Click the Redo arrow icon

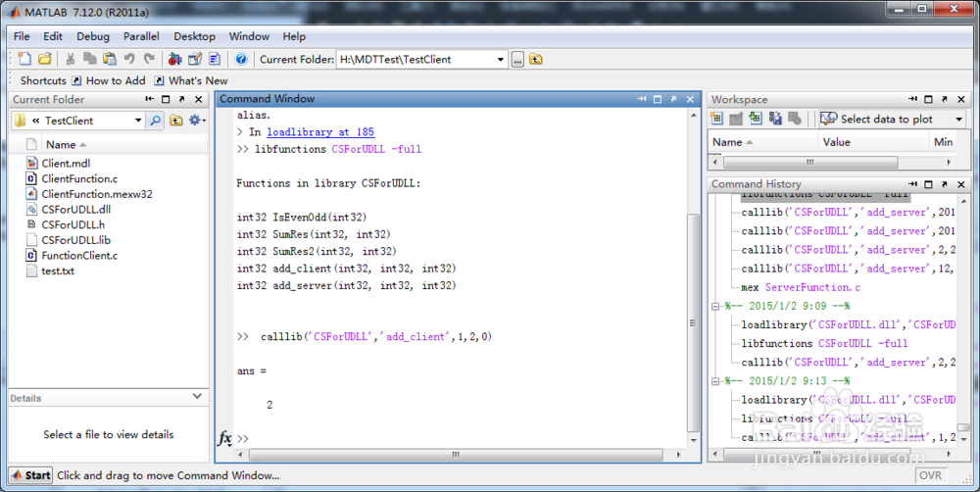tap(149, 59)
